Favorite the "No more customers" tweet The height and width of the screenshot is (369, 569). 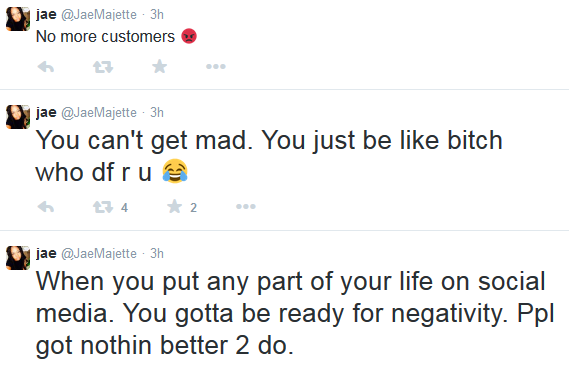tap(160, 66)
